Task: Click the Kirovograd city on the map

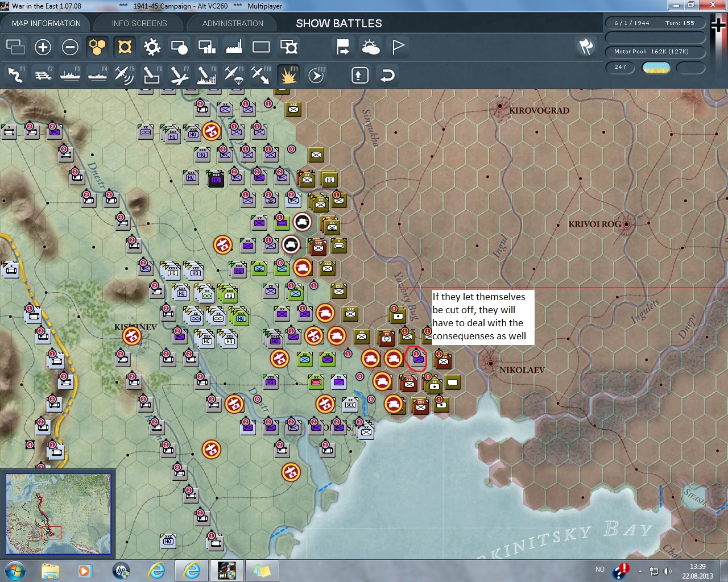Action: [x=500, y=106]
